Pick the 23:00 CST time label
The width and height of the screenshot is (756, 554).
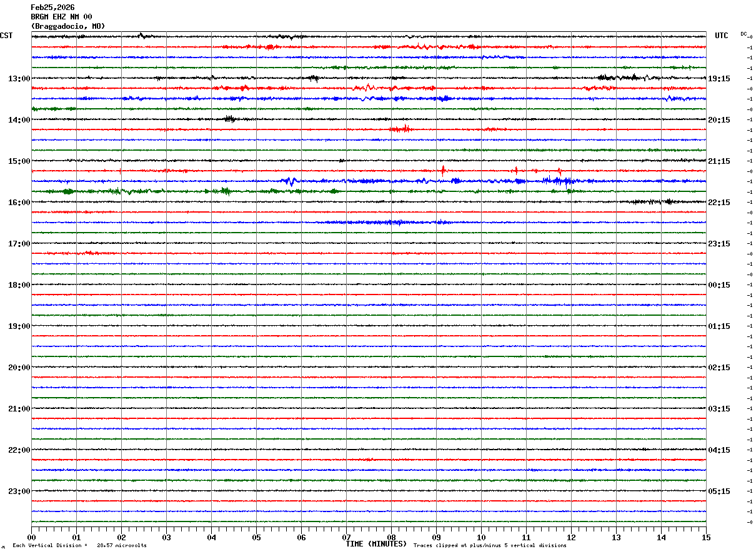pos(19,491)
